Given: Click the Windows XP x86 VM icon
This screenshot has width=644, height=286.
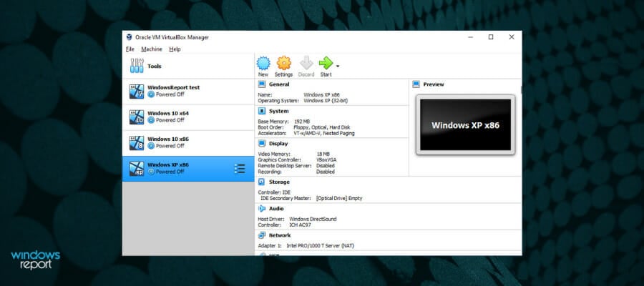Looking at the screenshot, I should 137,169.
